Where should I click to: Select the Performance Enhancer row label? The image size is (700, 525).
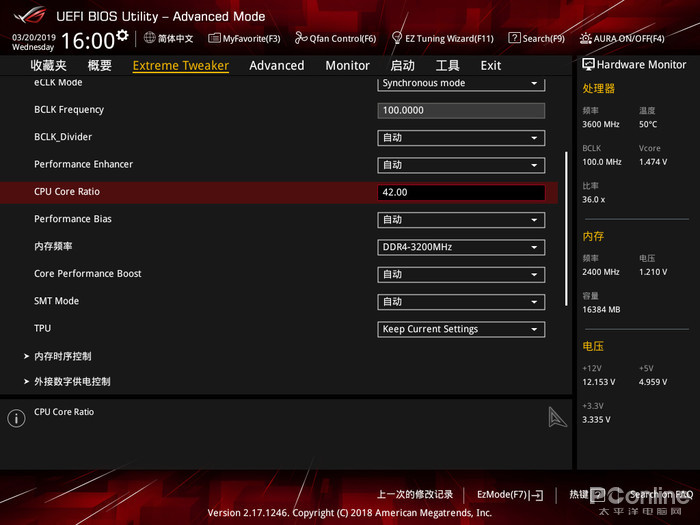coord(83,164)
